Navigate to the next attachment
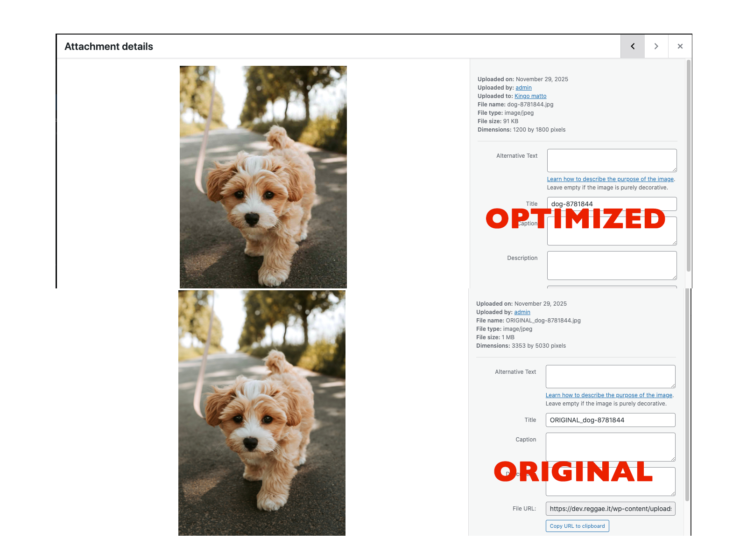The height and width of the screenshot is (560, 747). tap(656, 46)
